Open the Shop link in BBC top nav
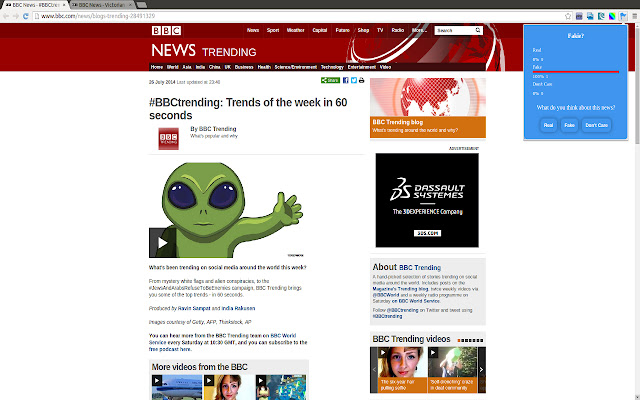The image size is (640, 400). tap(363, 30)
